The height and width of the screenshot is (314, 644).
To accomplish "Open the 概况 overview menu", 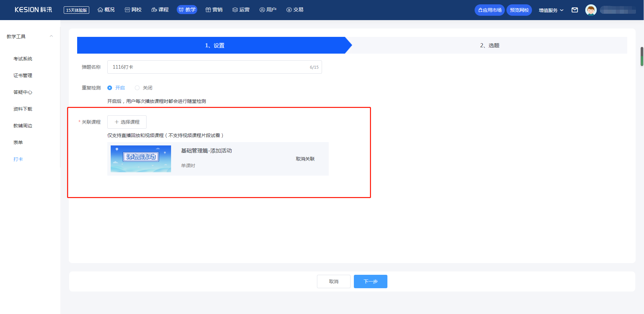I will tap(106, 10).
